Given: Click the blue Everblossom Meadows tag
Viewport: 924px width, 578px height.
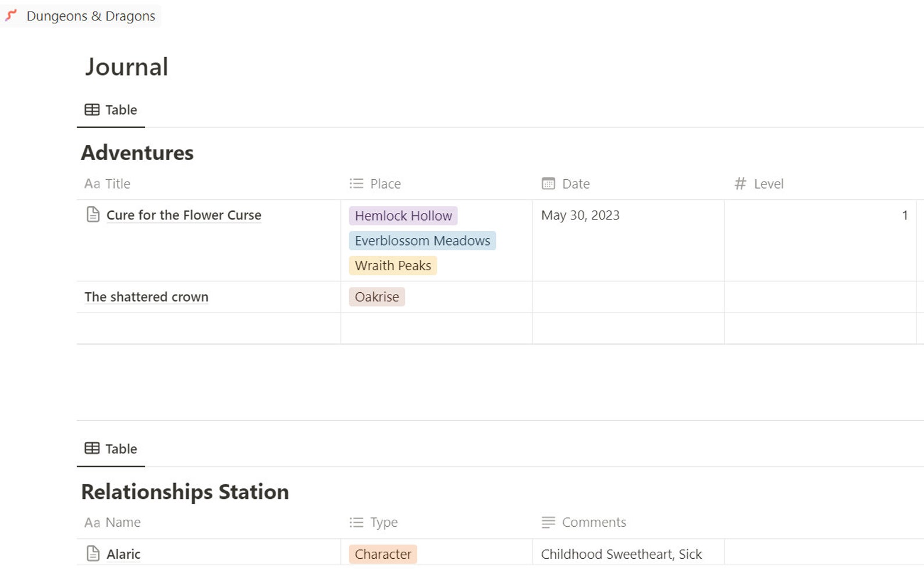Looking at the screenshot, I should 422,240.
